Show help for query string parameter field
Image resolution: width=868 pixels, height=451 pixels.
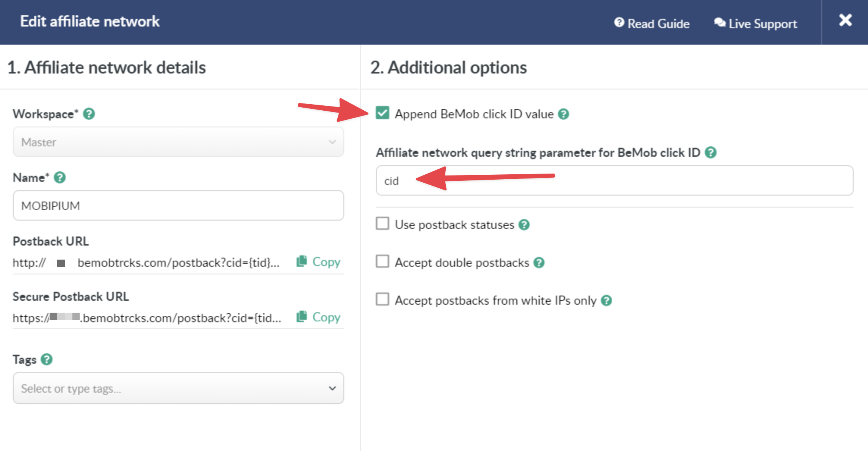tap(711, 152)
